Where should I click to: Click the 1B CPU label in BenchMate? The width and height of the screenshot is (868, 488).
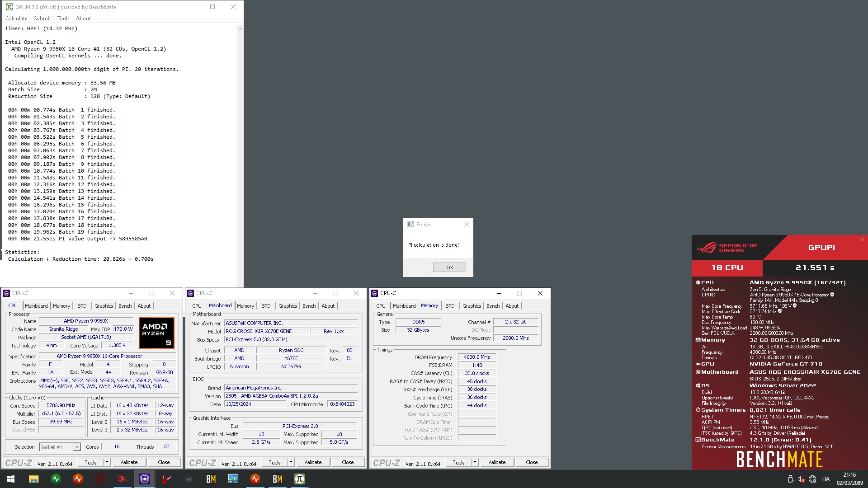click(x=727, y=268)
